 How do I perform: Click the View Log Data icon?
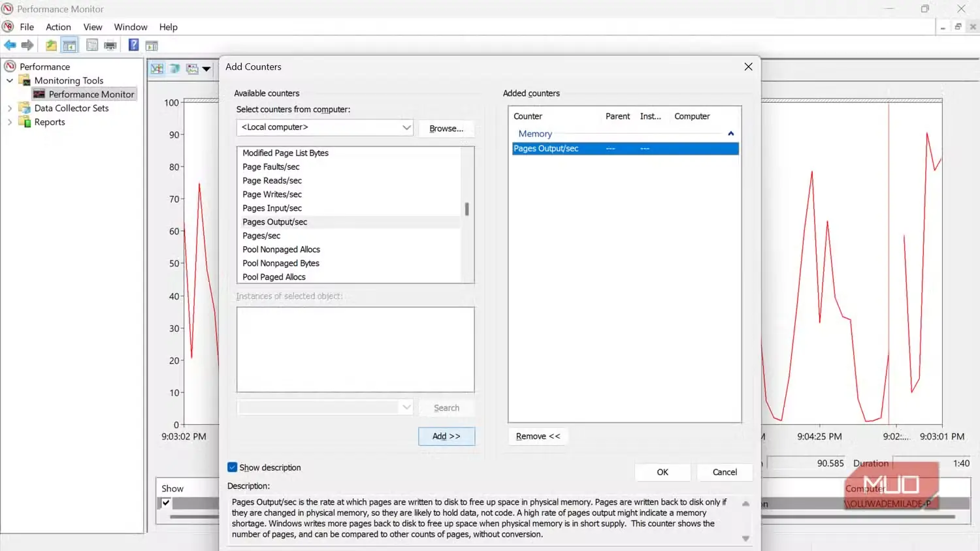point(174,69)
